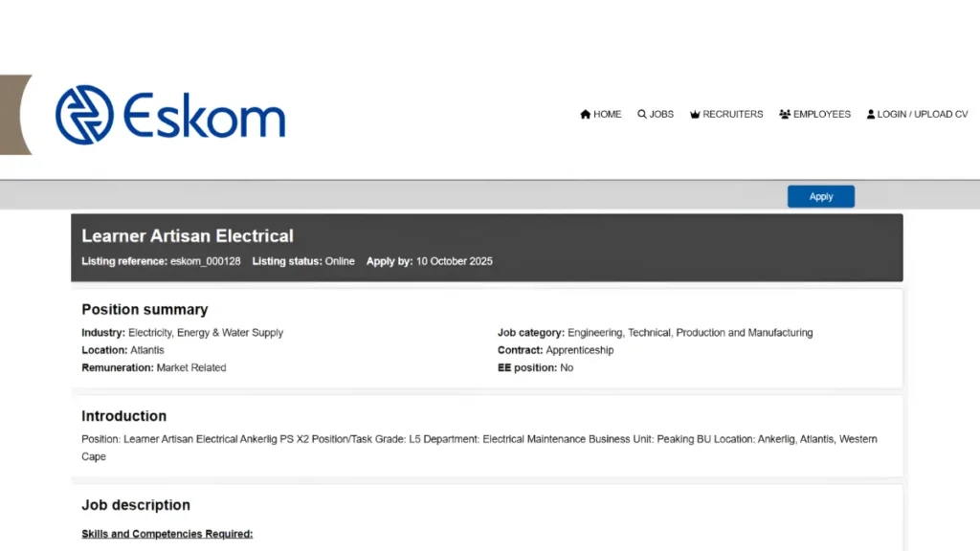Screen dimensions: 980x551
Task: Click the listing reference eskom_000128
Action: 205,261
